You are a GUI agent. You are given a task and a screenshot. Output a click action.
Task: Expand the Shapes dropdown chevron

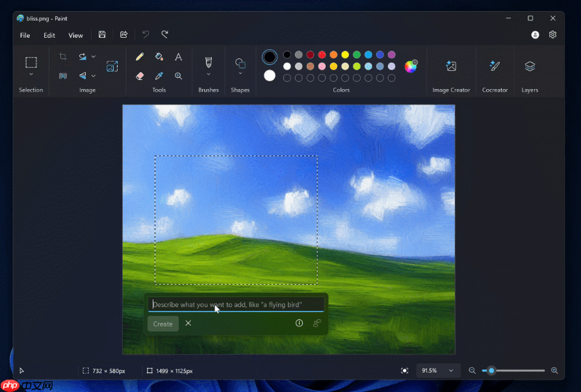point(240,73)
